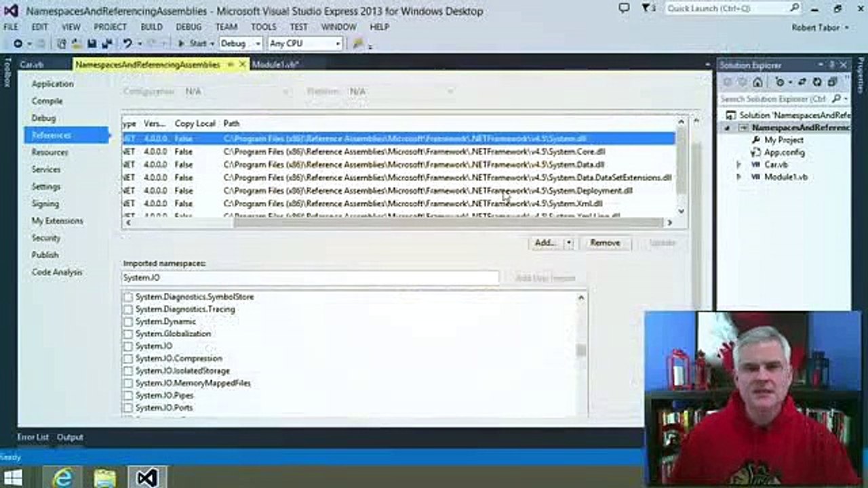Click the Find in Files toolbar icon
The height and width of the screenshot is (488, 868).
pos(359,43)
